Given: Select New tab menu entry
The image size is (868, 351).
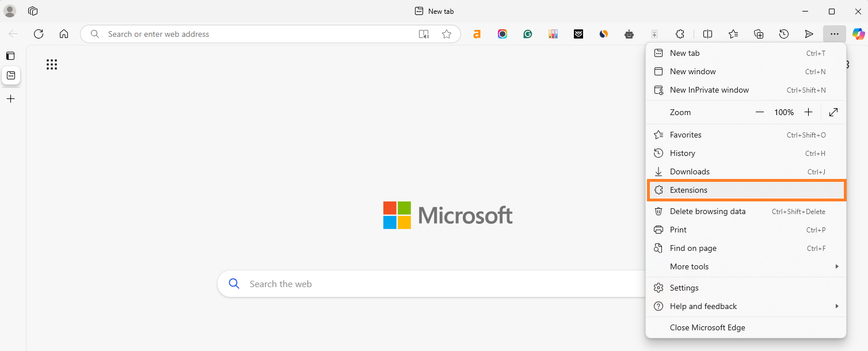Looking at the screenshot, I should (746, 53).
